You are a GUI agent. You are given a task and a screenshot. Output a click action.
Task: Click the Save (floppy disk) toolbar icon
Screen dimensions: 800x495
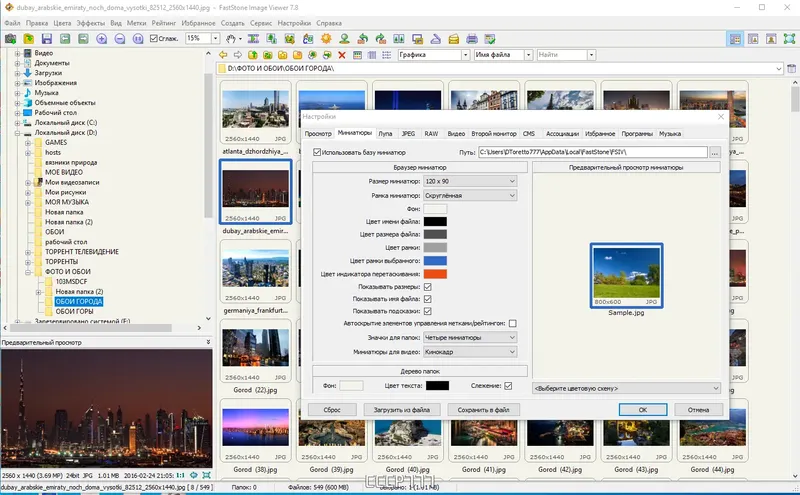pyautogui.click(x=46, y=39)
